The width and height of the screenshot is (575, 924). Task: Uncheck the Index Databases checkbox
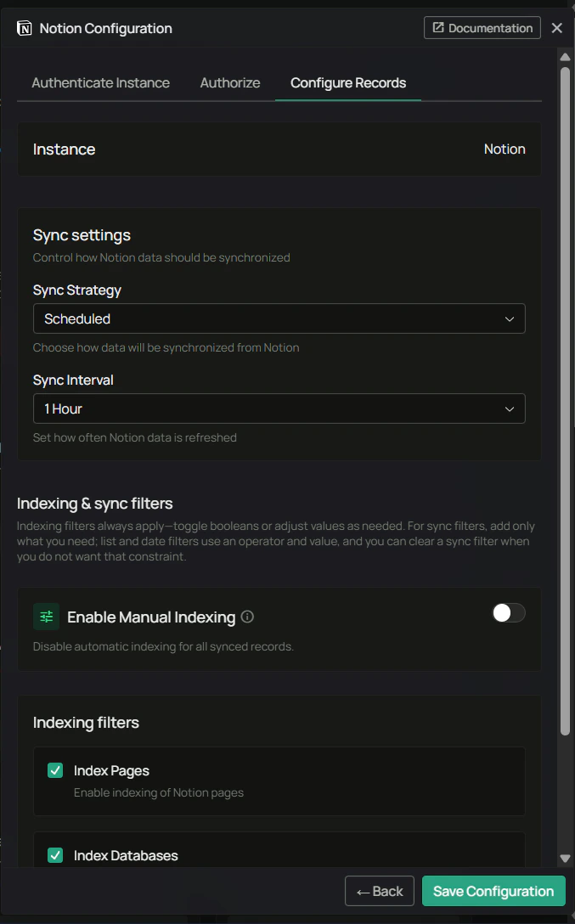point(55,855)
